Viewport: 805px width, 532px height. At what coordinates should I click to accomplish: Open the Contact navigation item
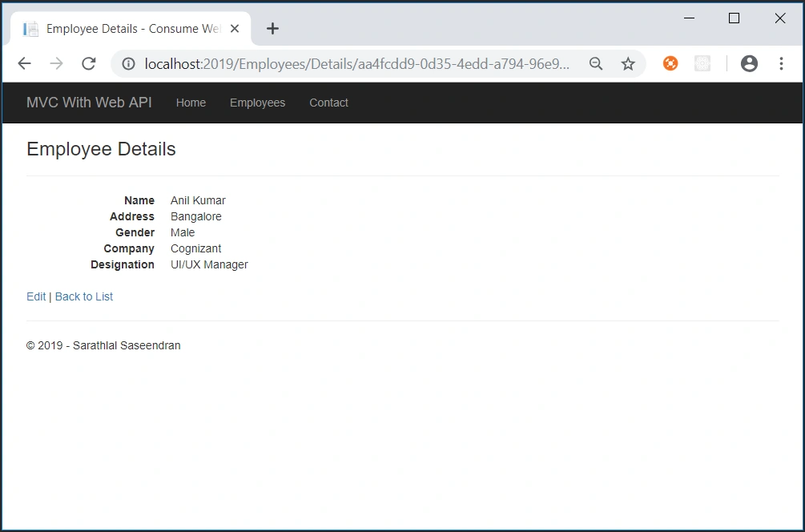(328, 103)
